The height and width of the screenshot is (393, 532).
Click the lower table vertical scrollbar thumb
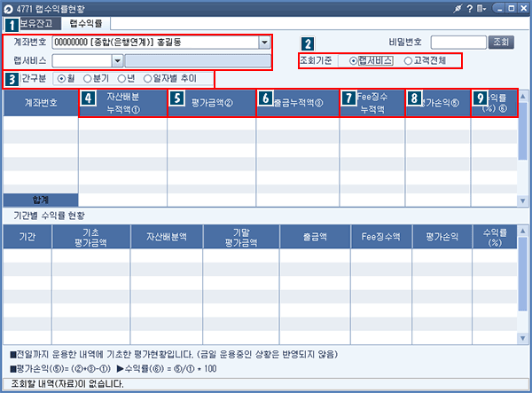523,274
